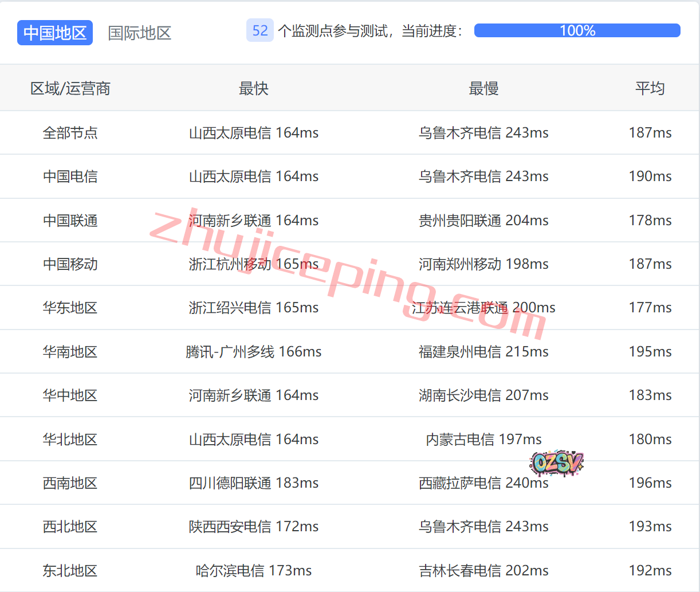Screen dimensions: 700x592
Task: Select the 中国电信 row label
Action: tap(70, 177)
